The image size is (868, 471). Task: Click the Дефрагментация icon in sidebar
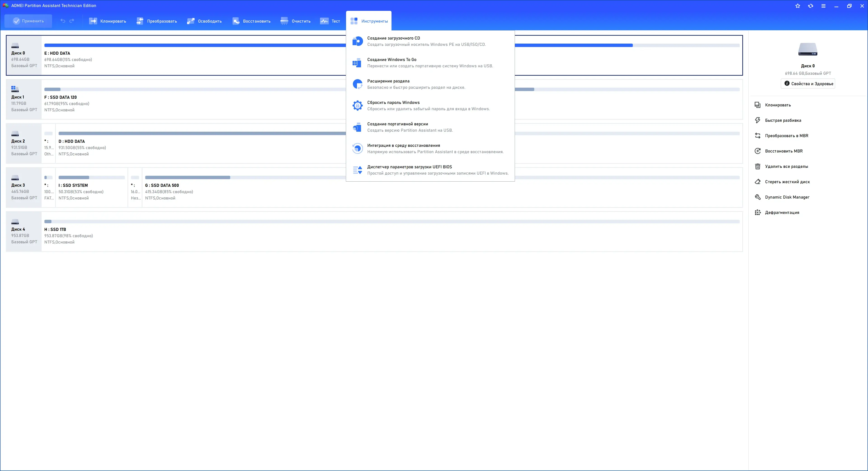click(757, 212)
